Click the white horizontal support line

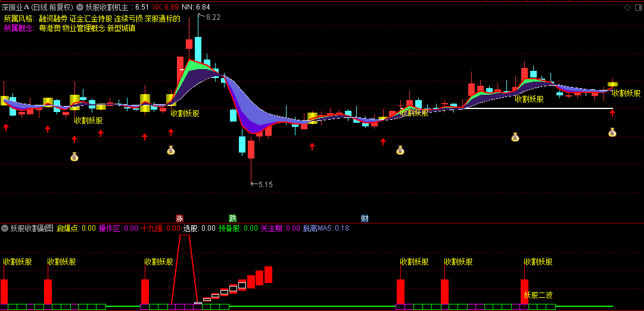click(538, 108)
